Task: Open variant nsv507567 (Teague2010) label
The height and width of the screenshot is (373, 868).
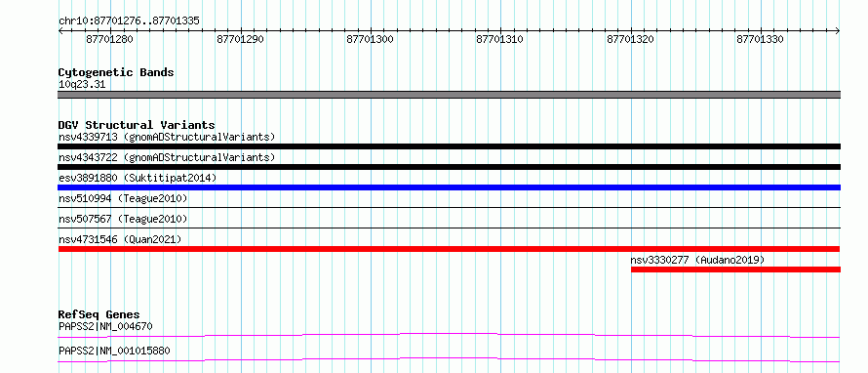Action: [123, 219]
